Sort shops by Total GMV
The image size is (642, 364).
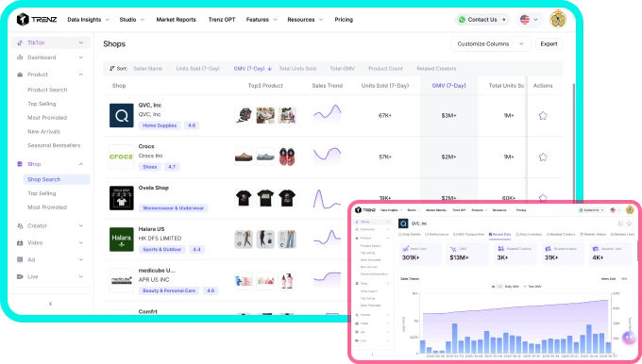tap(343, 69)
